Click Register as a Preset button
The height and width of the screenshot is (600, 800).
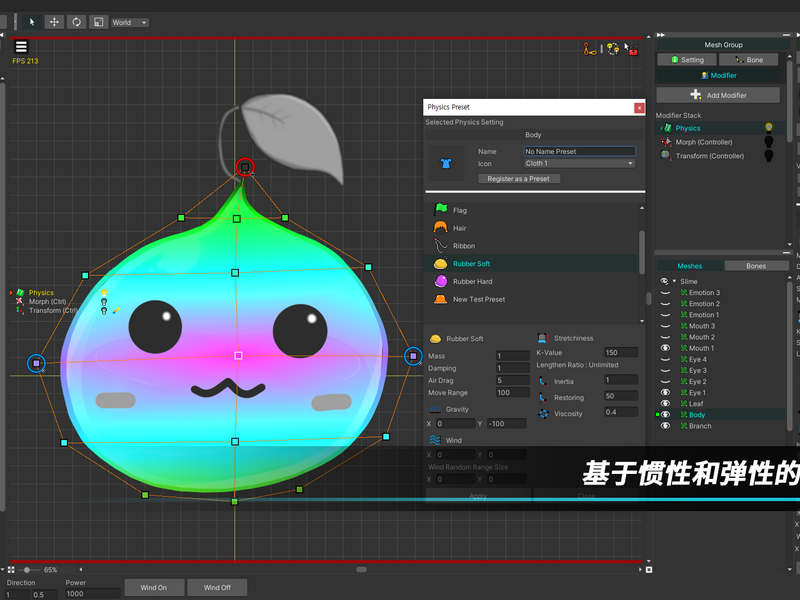pos(519,179)
